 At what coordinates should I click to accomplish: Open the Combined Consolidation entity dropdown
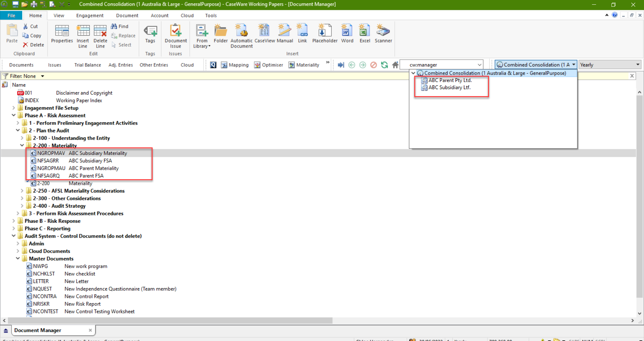(x=536, y=65)
